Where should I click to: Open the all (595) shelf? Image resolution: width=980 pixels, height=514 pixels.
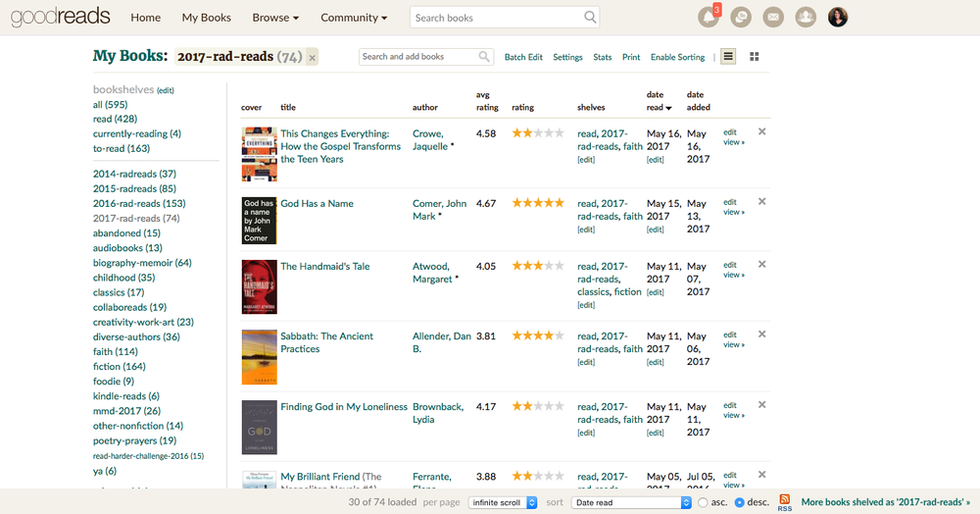click(110, 104)
